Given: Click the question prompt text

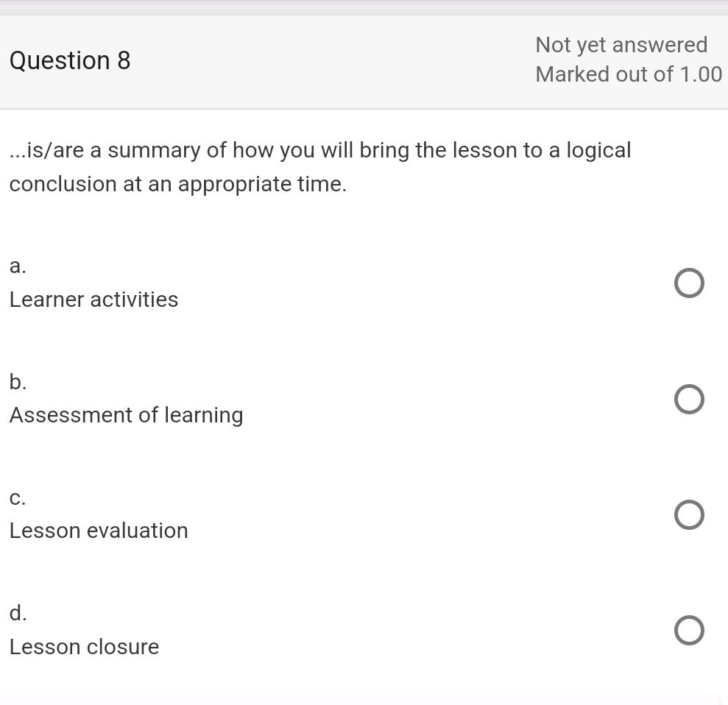Looking at the screenshot, I should click(320, 166).
